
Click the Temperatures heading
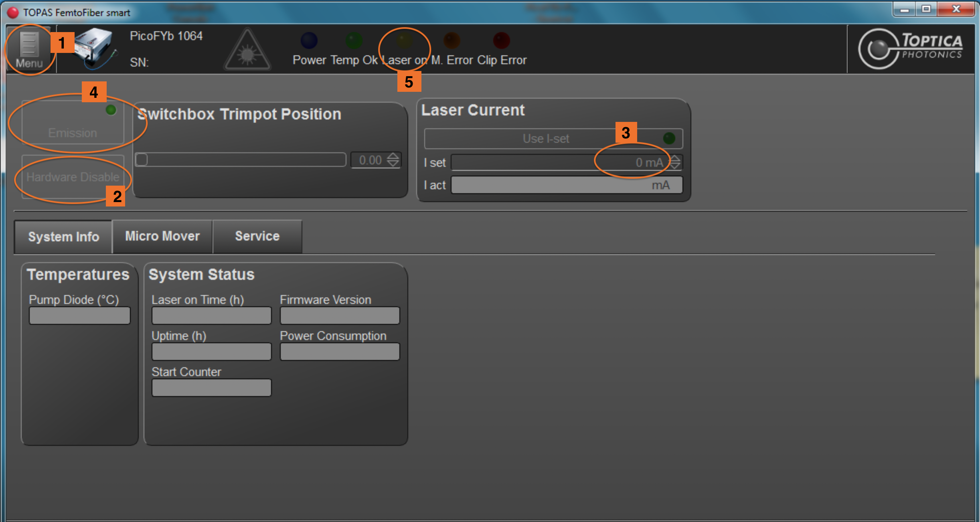(78, 275)
